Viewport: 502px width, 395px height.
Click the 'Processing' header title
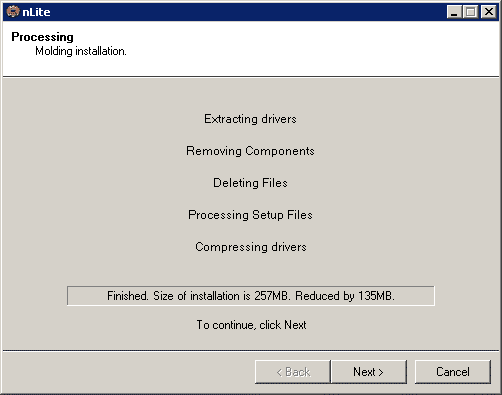(x=42, y=37)
